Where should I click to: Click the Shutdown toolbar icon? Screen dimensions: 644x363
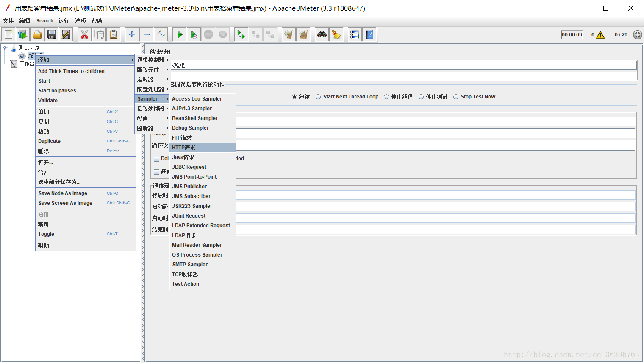223,34
